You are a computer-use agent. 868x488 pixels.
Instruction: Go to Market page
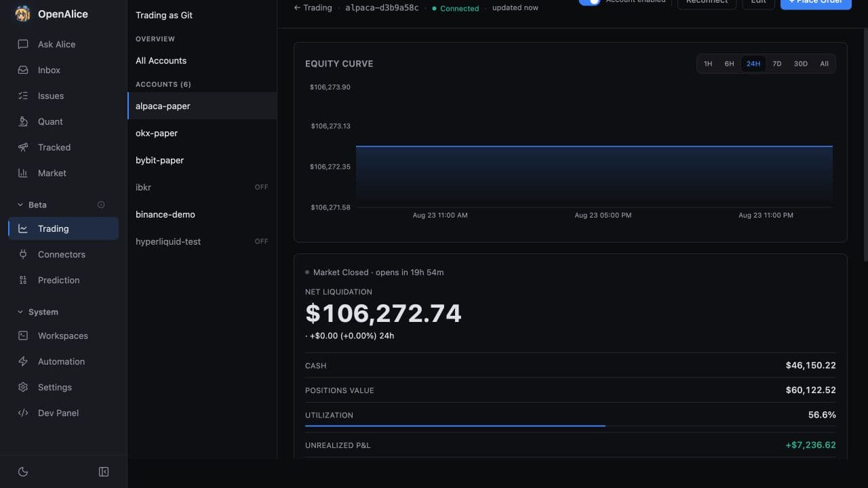[x=64, y=173]
